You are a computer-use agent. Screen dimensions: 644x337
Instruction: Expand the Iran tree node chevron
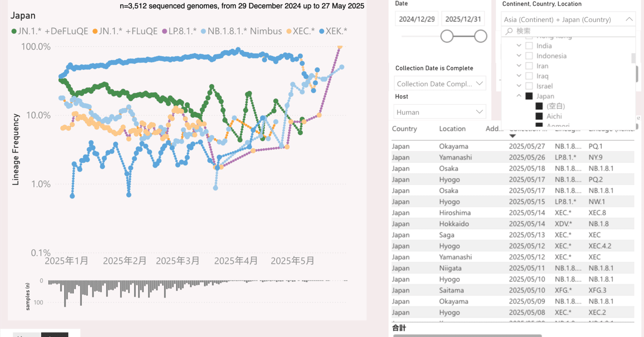[x=519, y=66]
